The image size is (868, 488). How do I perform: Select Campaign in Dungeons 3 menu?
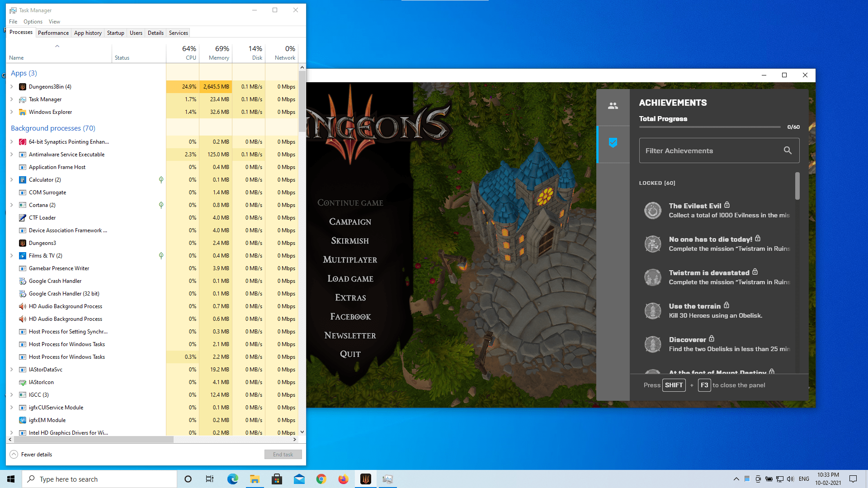click(x=350, y=222)
